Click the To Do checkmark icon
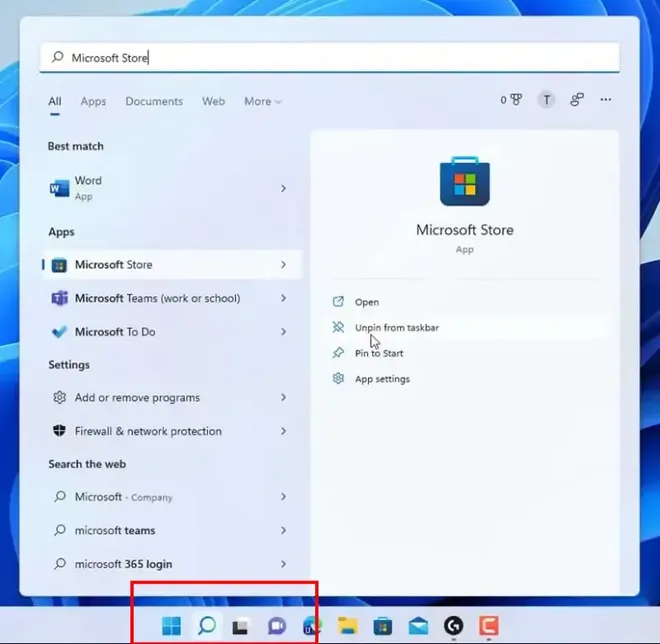 tap(59, 332)
